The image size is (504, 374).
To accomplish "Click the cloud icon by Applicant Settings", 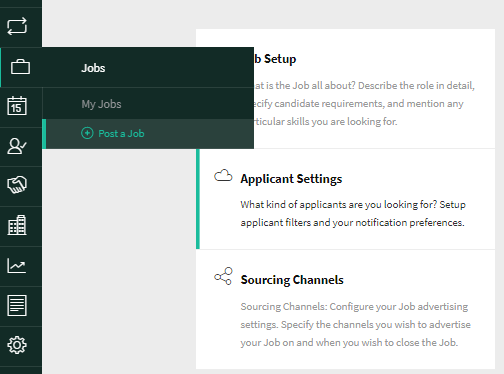I will pos(223,175).
